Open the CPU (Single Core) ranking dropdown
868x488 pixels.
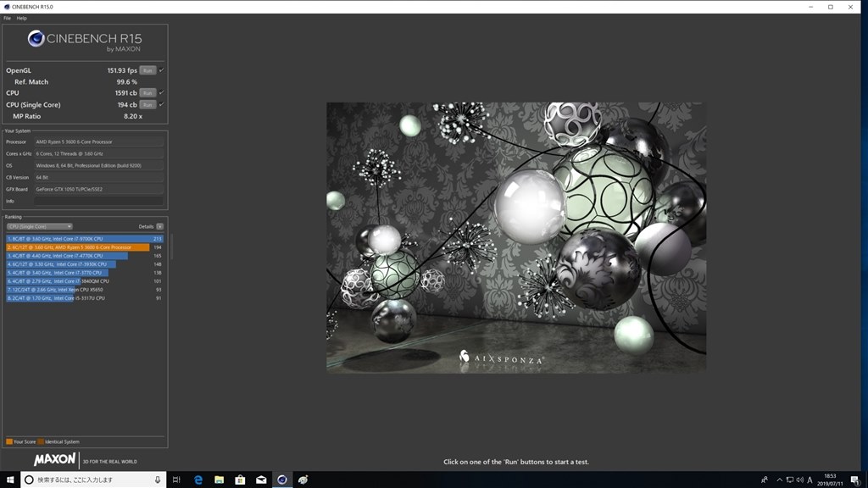click(40, 226)
